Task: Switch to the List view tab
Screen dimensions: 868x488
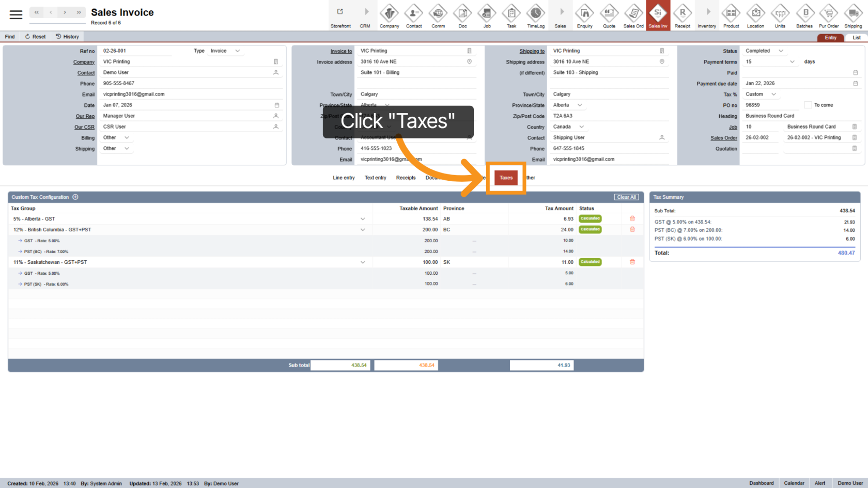Action: pos(856,38)
